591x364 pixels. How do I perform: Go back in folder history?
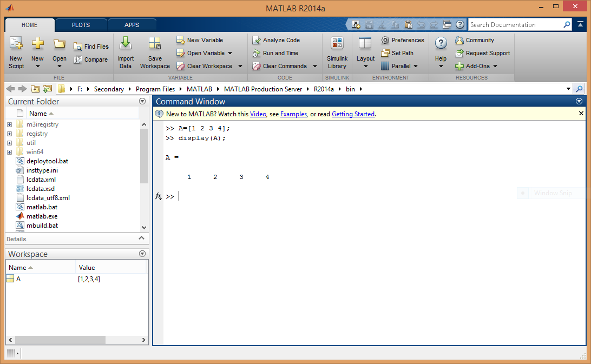point(11,89)
